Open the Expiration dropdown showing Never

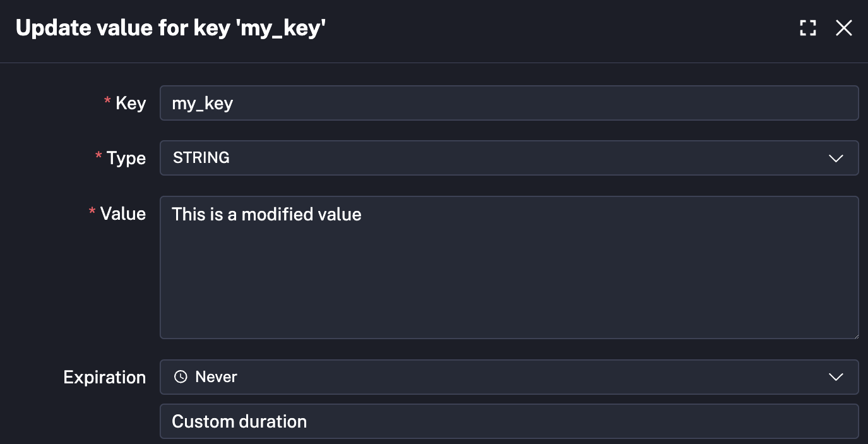pyautogui.click(x=509, y=376)
